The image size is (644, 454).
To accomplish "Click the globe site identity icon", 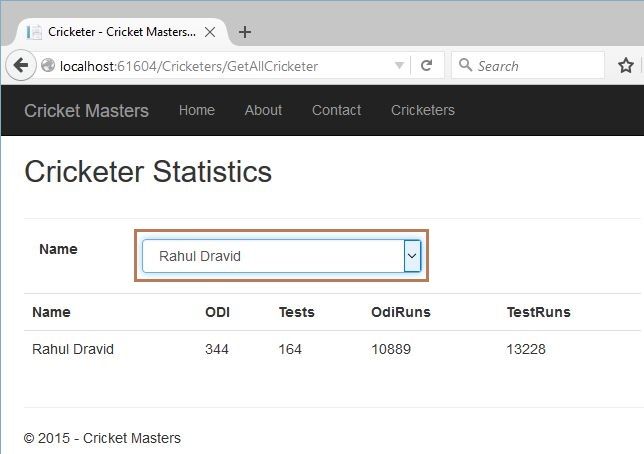I will 48,65.
